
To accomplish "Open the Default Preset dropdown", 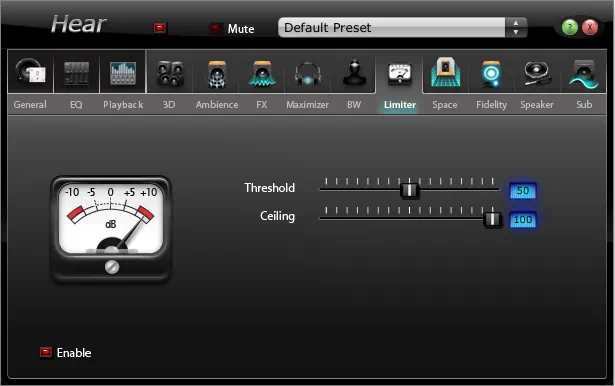I will (x=391, y=27).
